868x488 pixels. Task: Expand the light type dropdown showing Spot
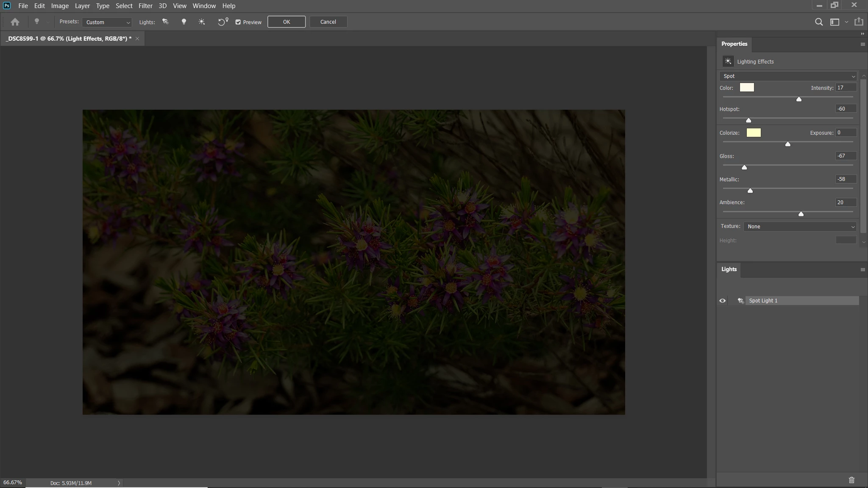tap(788, 76)
